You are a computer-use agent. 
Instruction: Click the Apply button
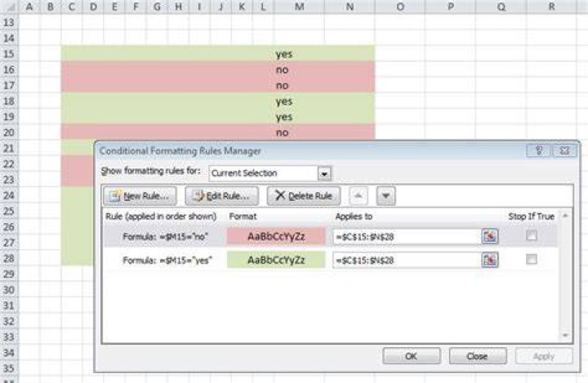coord(544,356)
